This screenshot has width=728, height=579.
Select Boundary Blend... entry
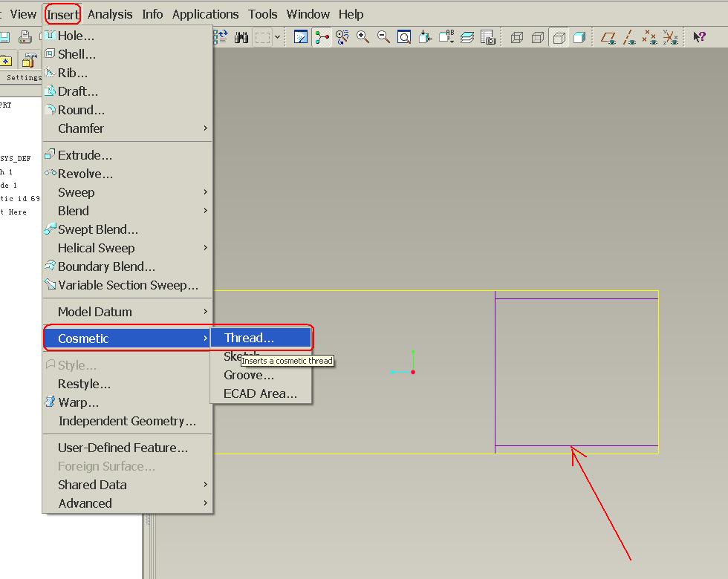(x=127, y=266)
